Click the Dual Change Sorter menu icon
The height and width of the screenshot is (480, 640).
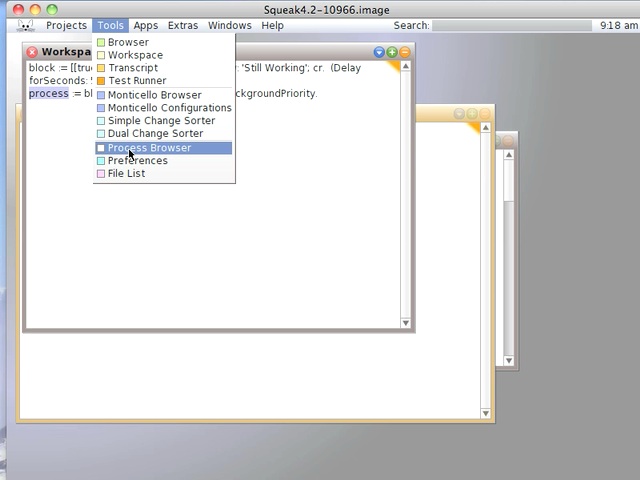tap(101, 133)
